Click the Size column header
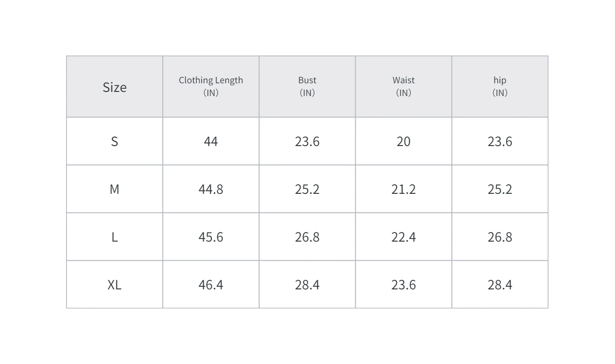Viewport: 615px width, 364px height. (x=114, y=87)
